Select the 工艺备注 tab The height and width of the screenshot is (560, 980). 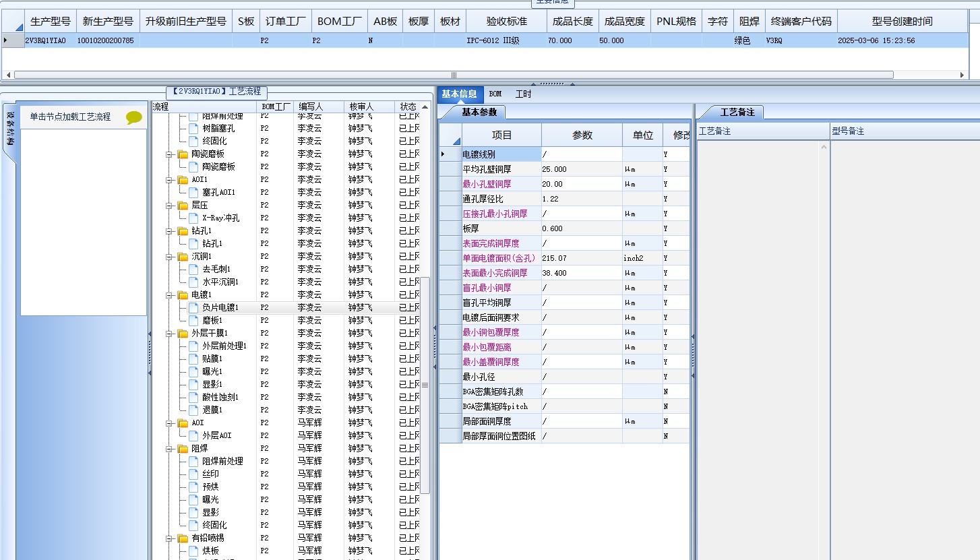737,112
